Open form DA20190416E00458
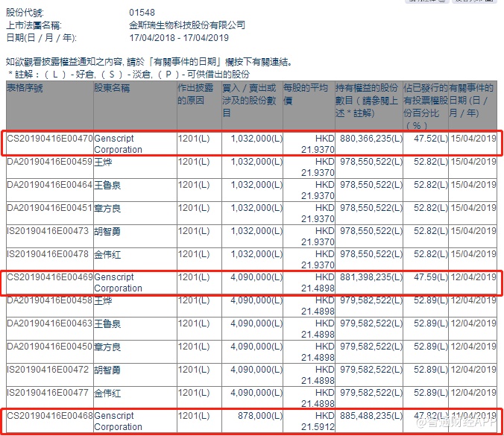The width and height of the screenshot is (504, 436). [x=50, y=300]
